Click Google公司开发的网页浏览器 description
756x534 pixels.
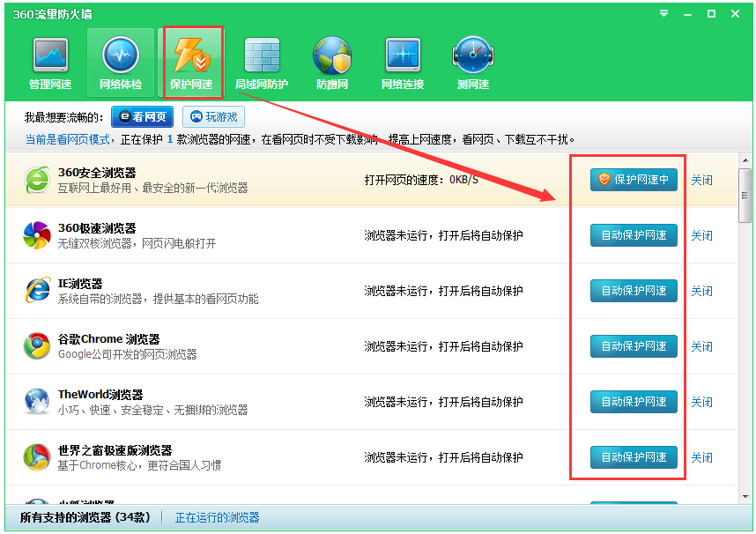(127, 354)
